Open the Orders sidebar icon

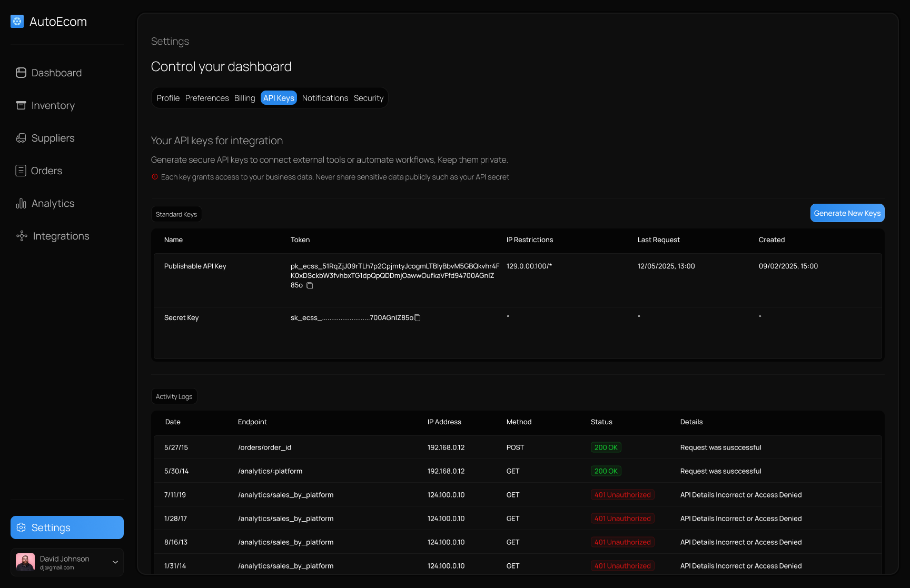[x=21, y=171]
